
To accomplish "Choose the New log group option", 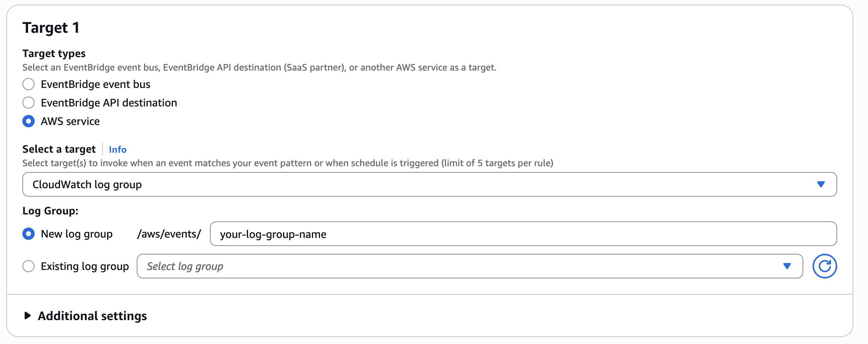I will [28, 233].
